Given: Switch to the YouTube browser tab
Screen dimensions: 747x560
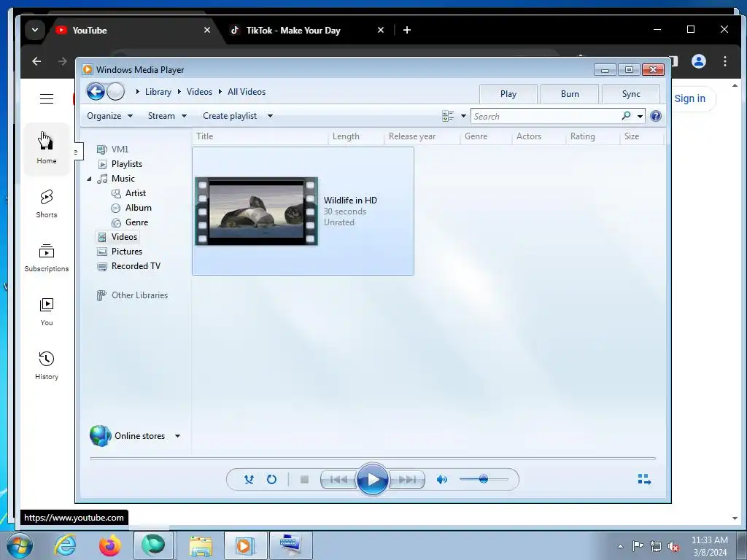Looking at the screenshot, I should [x=131, y=30].
